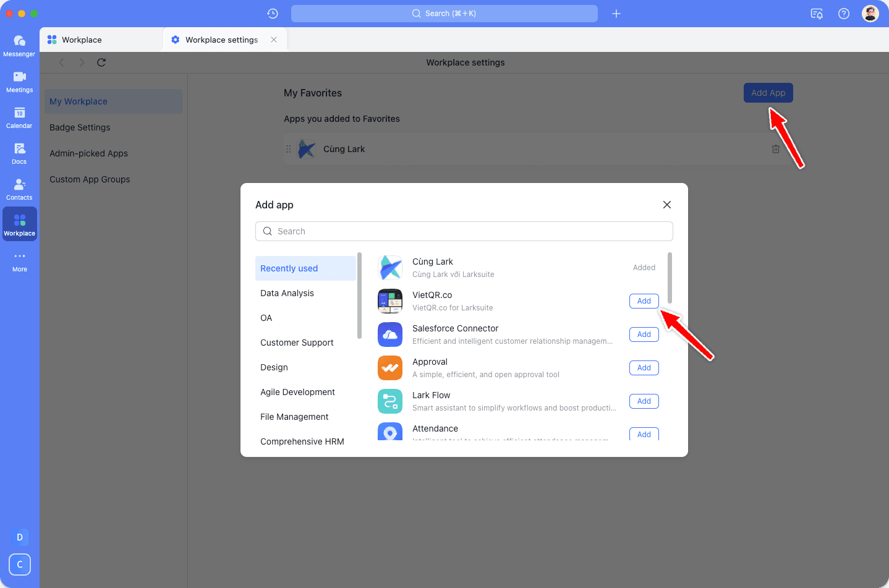Screen dimensions: 889x588
Task: Open the Help question mark icon
Action: coord(843,13)
